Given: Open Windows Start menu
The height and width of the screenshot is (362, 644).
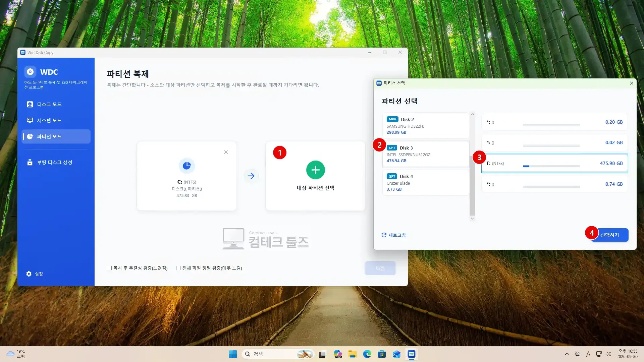Looking at the screenshot, I should [x=233, y=354].
